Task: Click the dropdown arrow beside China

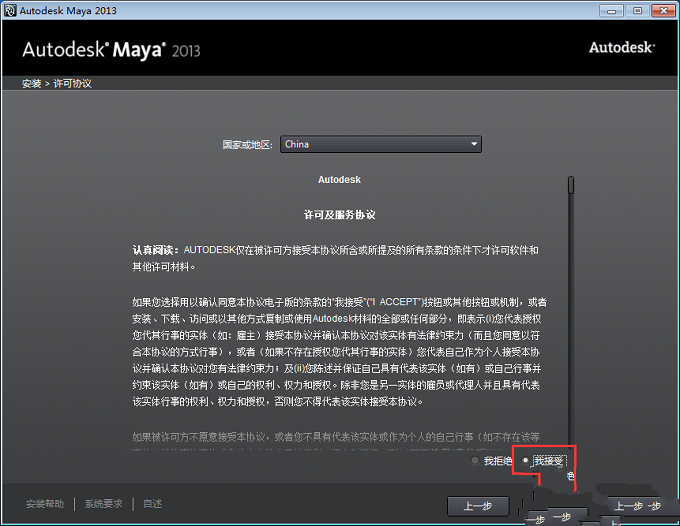Action: (x=474, y=144)
